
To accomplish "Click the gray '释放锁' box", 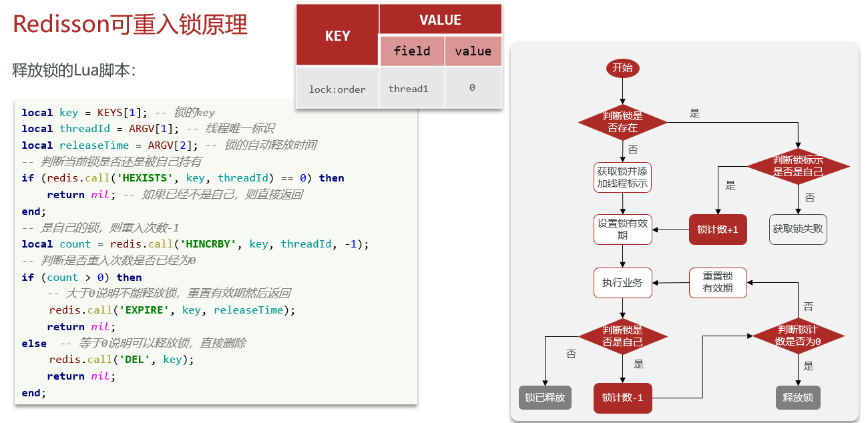I will click(x=798, y=398).
